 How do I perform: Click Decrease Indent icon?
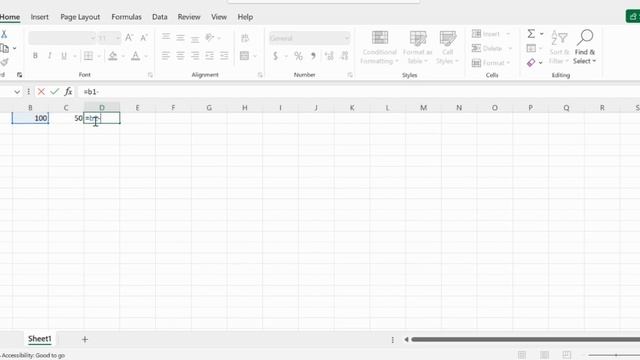click(209, 56)
